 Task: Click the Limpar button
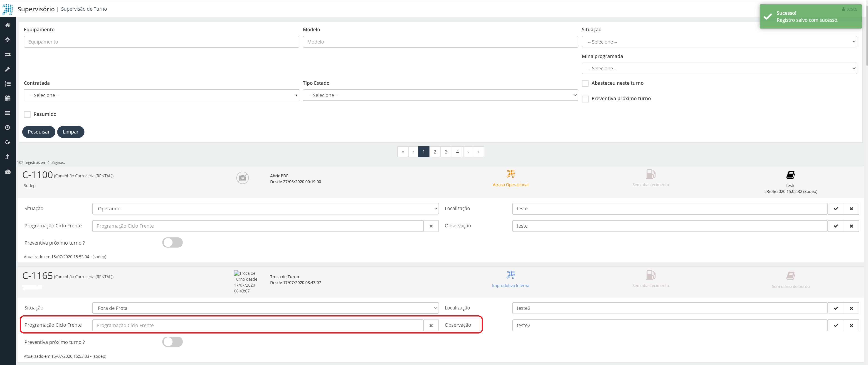pyautogui.click(x=71, y=132)
